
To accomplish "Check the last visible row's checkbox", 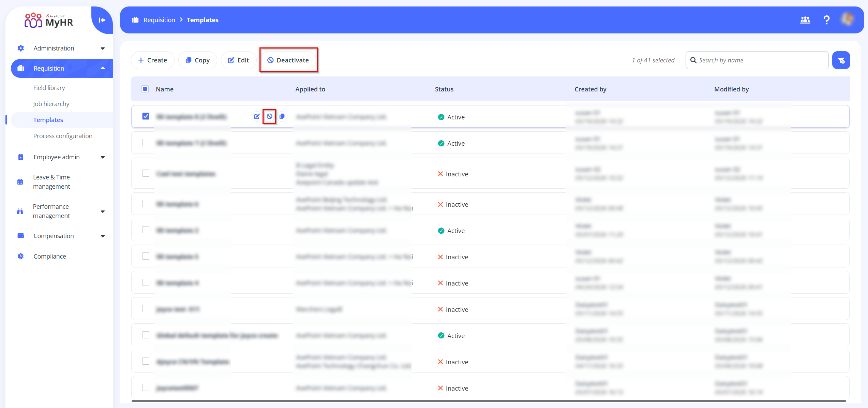I will (146, 388).
